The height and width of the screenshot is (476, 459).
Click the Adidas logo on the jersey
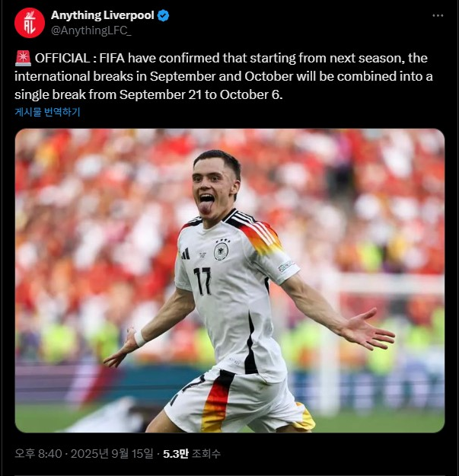point(186,254)
